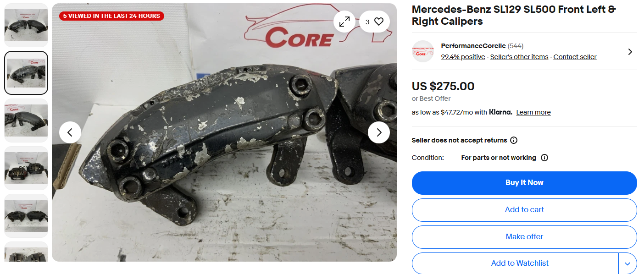Select the third caliper thumbnail
Viewport: 644px width, 274px height.
(26, 121)
